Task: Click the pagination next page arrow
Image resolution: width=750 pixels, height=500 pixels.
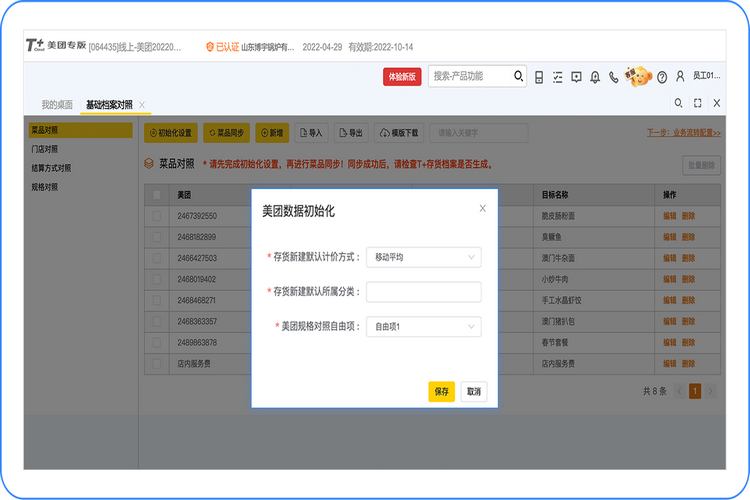Action: [x=710, y=391]
